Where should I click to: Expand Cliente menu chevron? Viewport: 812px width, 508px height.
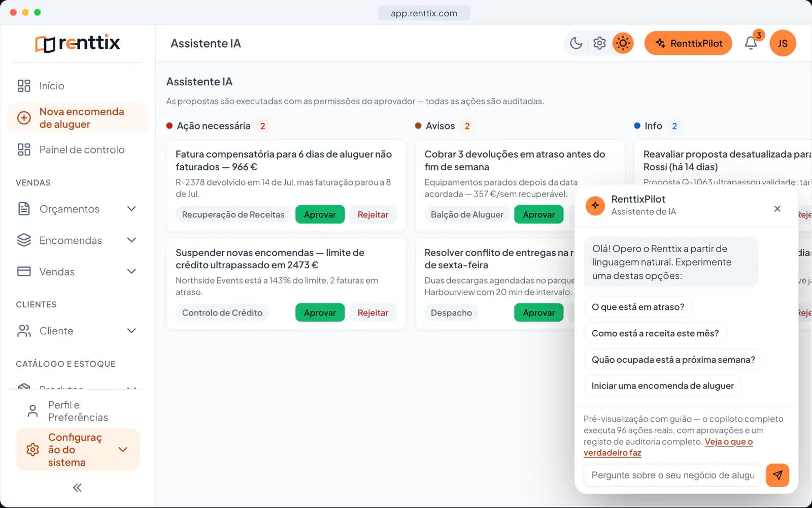tap(131, 331)
